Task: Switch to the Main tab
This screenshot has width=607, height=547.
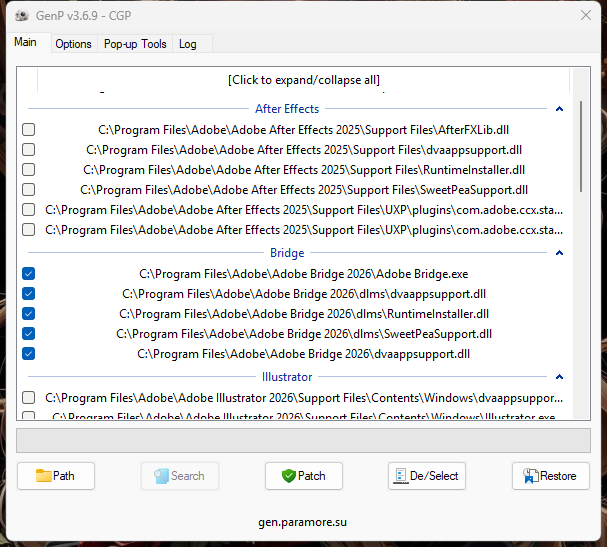Action: [x=26, y=42]
